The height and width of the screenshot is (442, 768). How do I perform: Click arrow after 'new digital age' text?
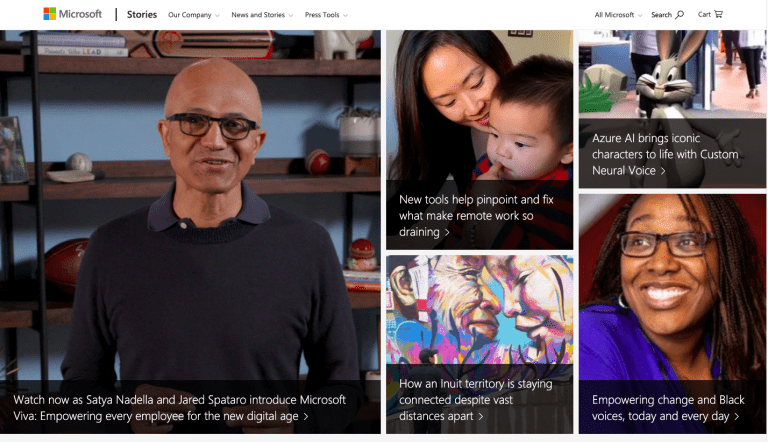pos(306,417)
